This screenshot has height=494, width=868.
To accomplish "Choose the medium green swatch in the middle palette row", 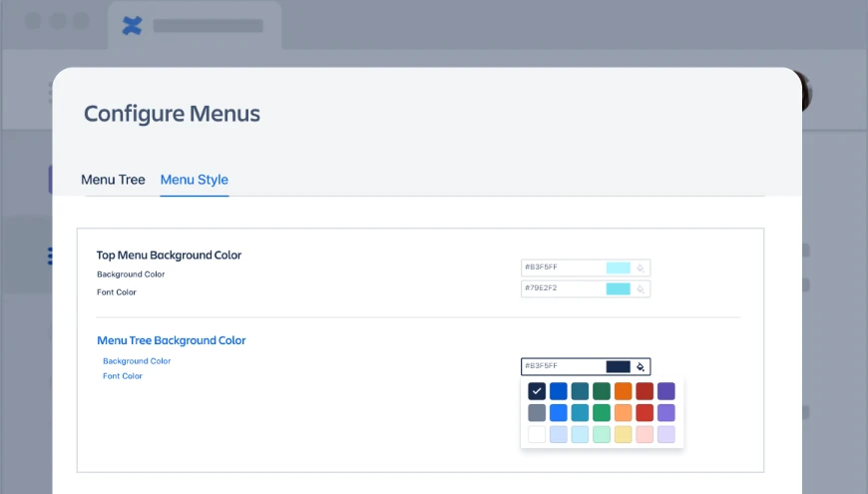I will [x=602, y=412].
